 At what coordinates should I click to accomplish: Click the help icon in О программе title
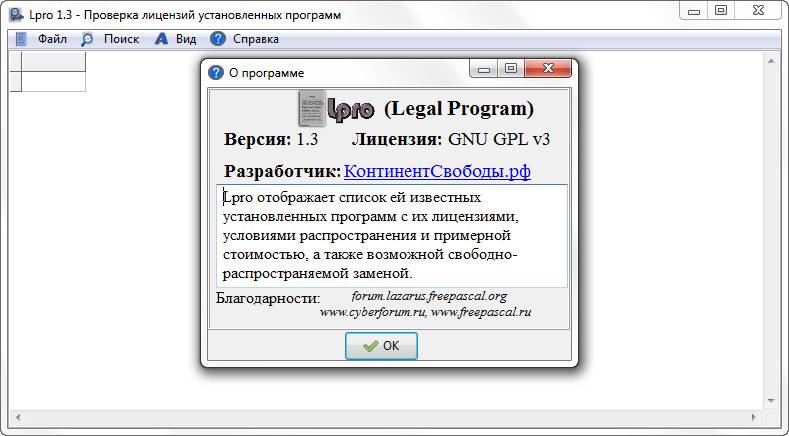(215, 72)
